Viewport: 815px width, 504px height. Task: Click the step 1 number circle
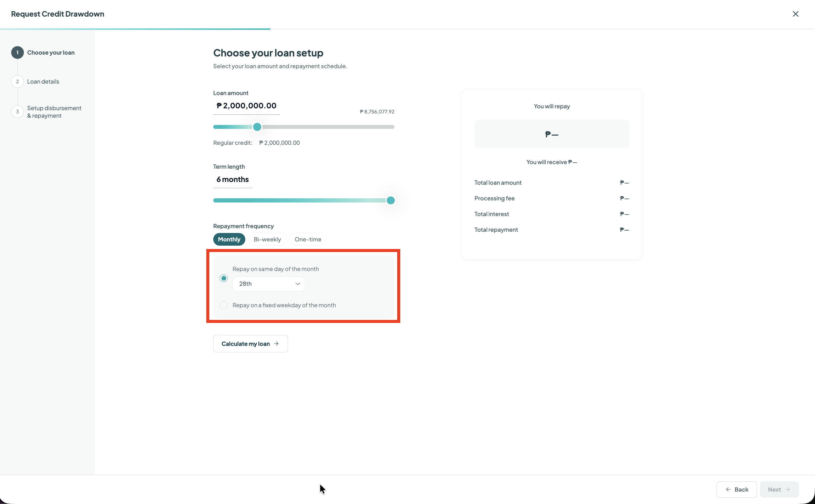(17, 53)
